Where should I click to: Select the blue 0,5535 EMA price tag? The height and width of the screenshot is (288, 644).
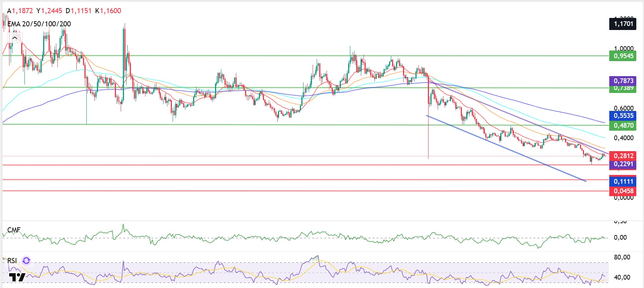pos(623,116)
